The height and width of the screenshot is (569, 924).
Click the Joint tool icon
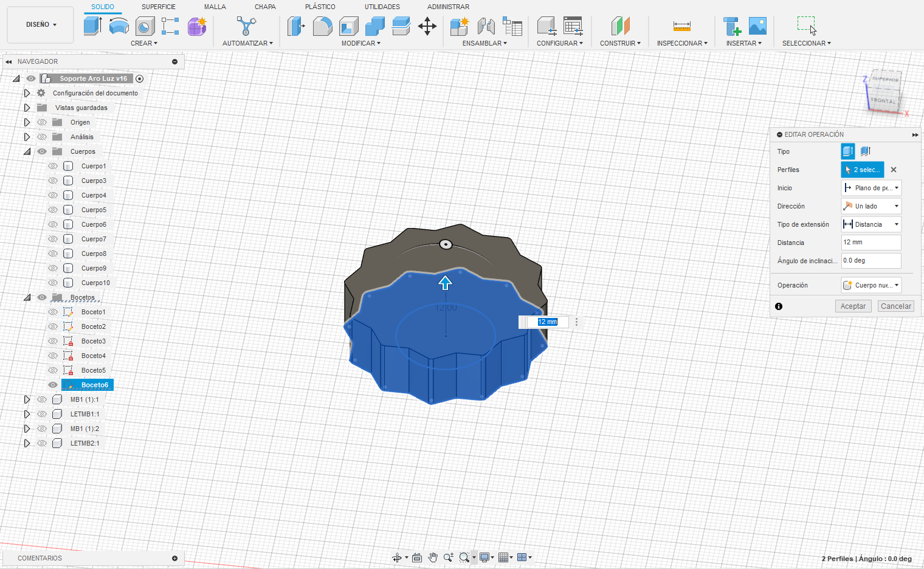[486, 26]
